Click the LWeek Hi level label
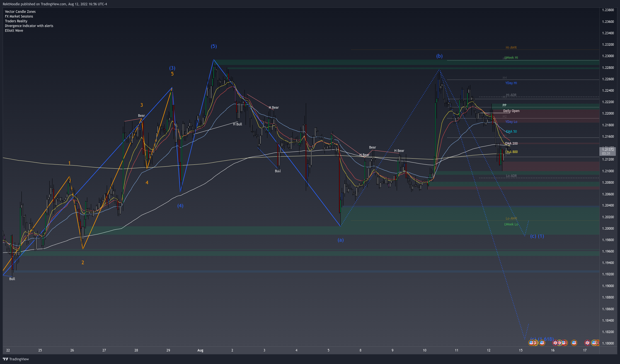The height and width of the screenshot is (364, 620). click(x=511, y=58)
